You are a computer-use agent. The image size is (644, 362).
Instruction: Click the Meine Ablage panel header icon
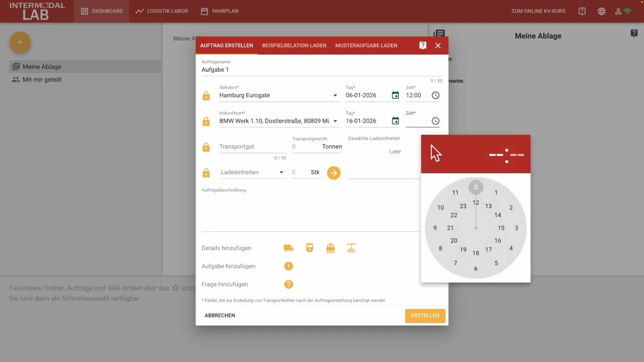click(x=439, y=34)
